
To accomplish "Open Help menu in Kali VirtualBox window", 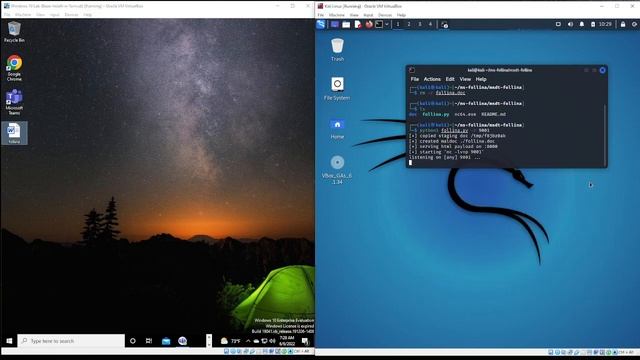I will coord(401,15).
